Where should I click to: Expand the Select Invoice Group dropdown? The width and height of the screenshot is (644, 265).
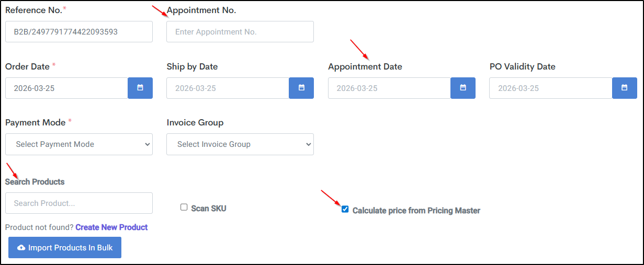(x=240, y=144)
